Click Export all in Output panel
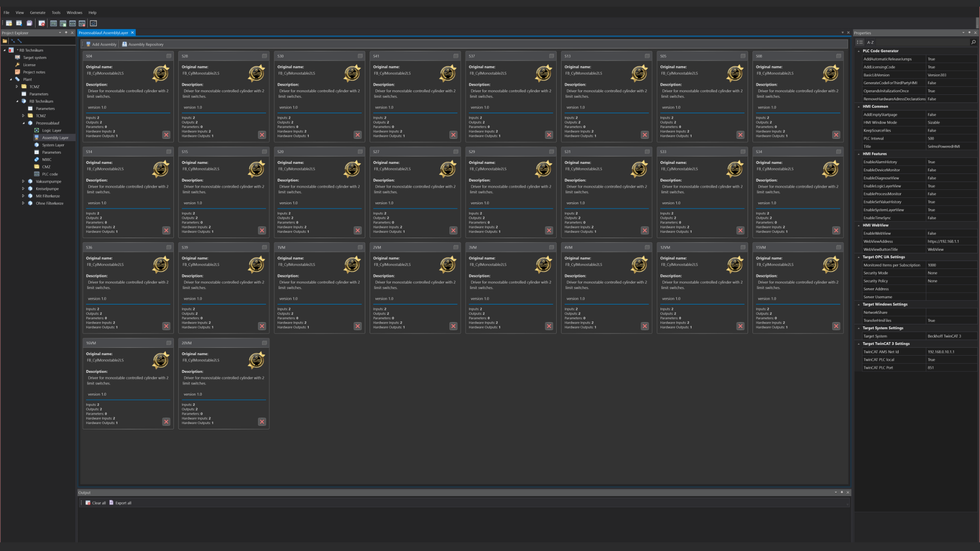This screenshot has height=551, width=980. (120, 503)
